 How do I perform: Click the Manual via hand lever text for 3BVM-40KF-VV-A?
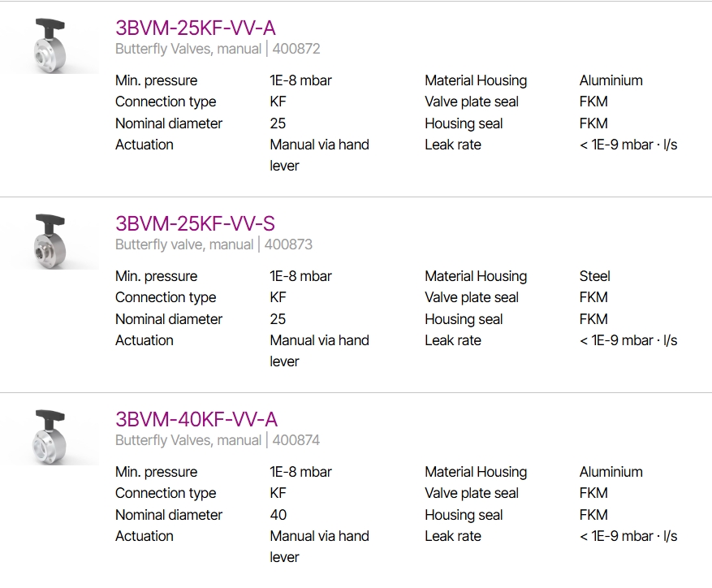(319, 547)
